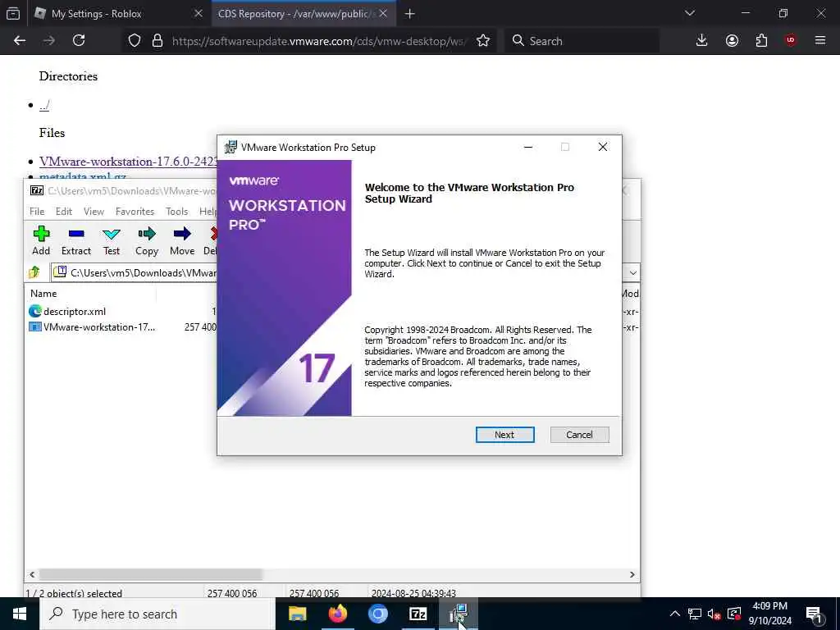Click the Firefox URL address bar

click(x=319, y=41)
